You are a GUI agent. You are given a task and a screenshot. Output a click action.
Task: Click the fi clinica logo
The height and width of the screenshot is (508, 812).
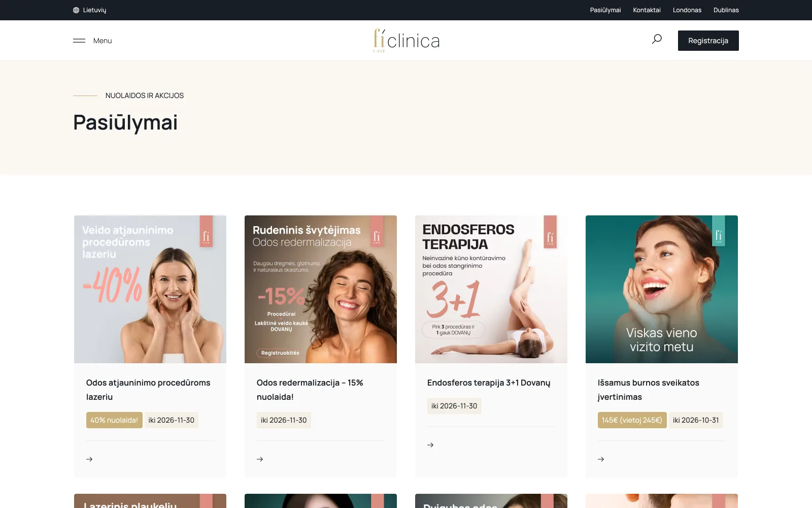point(406,41)
